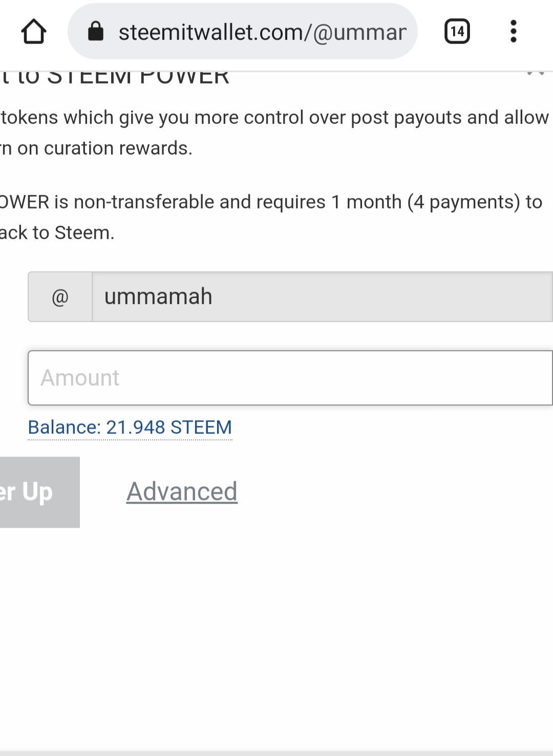Screen dimensions: 553x756
Task: Focus the steemitwallet.com address bar
Action: pos(242,31)
